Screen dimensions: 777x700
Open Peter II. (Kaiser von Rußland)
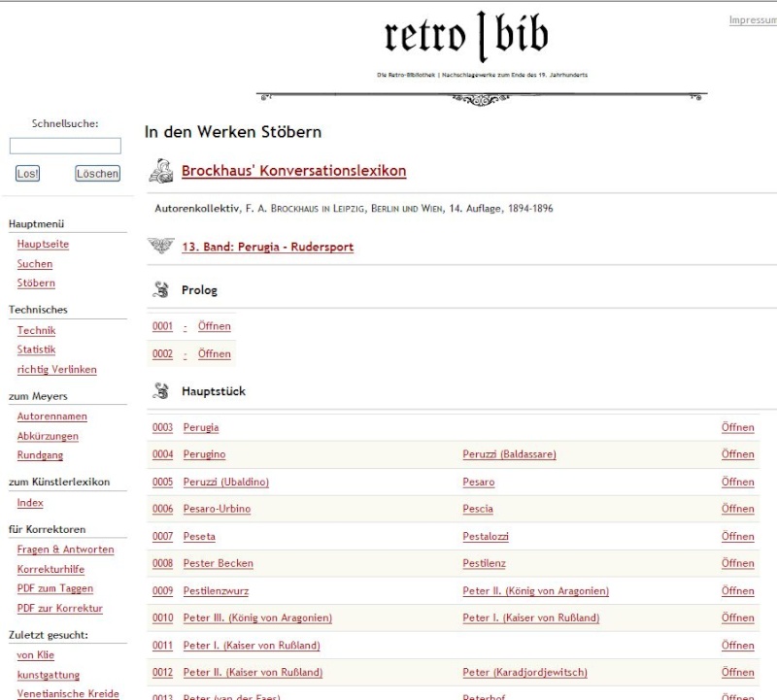[x=253, y=672]
